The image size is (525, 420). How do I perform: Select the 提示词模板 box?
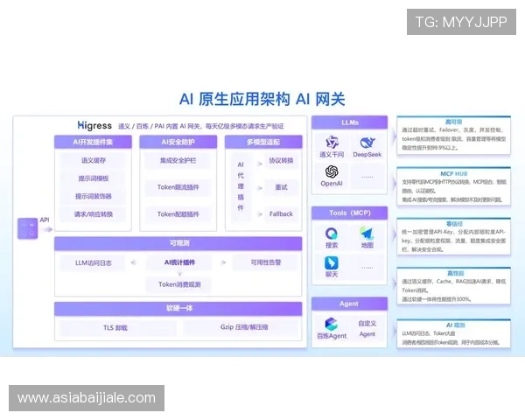click(x=93, y=178)
